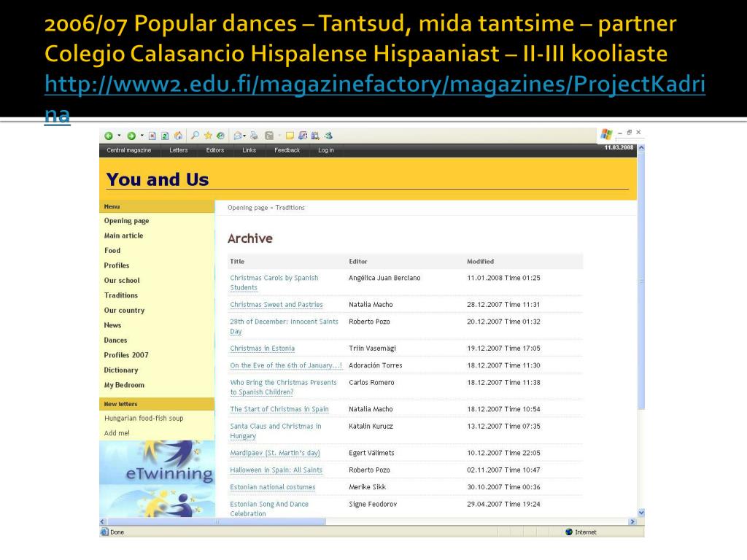
Task: Open Estonian national costumes article
Action: [x=273, y=488]
